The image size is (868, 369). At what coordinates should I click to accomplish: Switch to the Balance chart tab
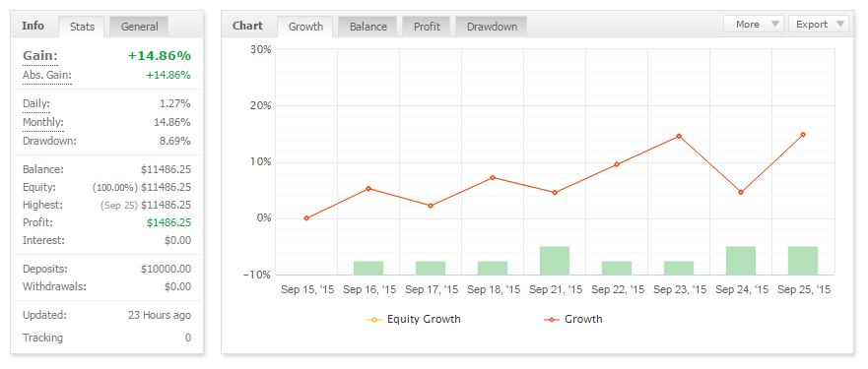tap(368, 27)
